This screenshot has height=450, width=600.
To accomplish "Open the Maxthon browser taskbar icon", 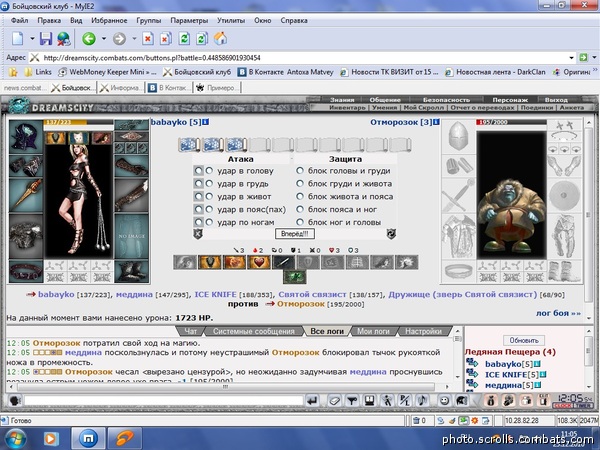I will [88, 439].
